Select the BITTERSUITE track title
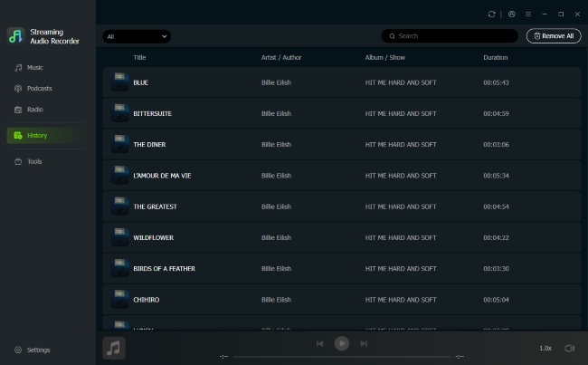This screenshot has width=588, height=365. (x=152, y=113)
